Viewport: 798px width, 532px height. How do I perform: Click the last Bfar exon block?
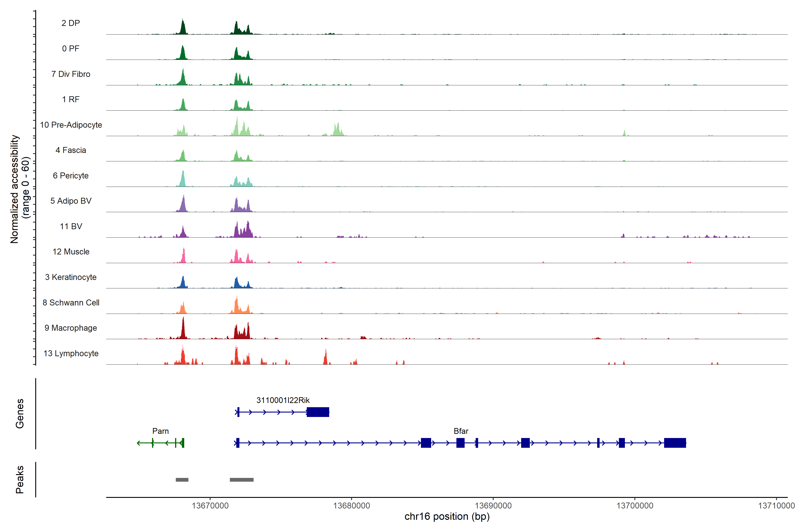(x=675, y=443)
